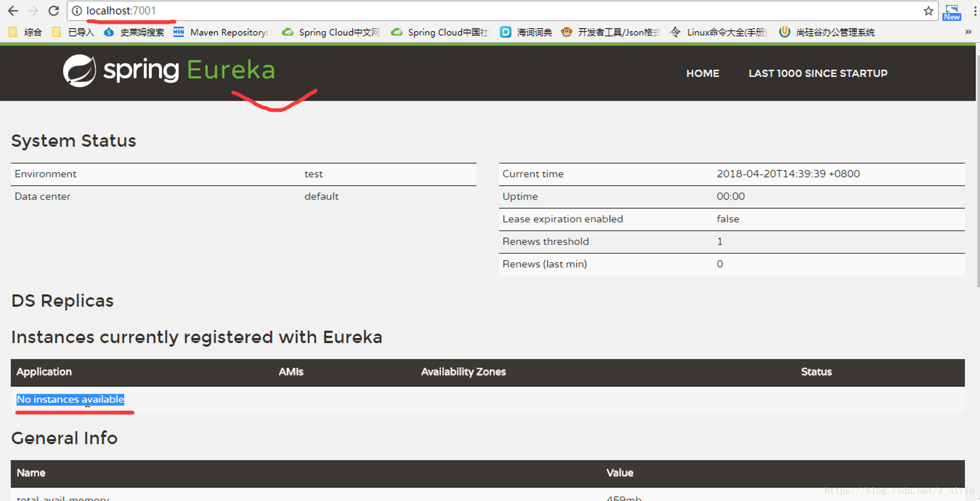This screenshot has height=501, width=980.
Task: Bookmark this page with the star icon
Action: (x=928, y=11)
